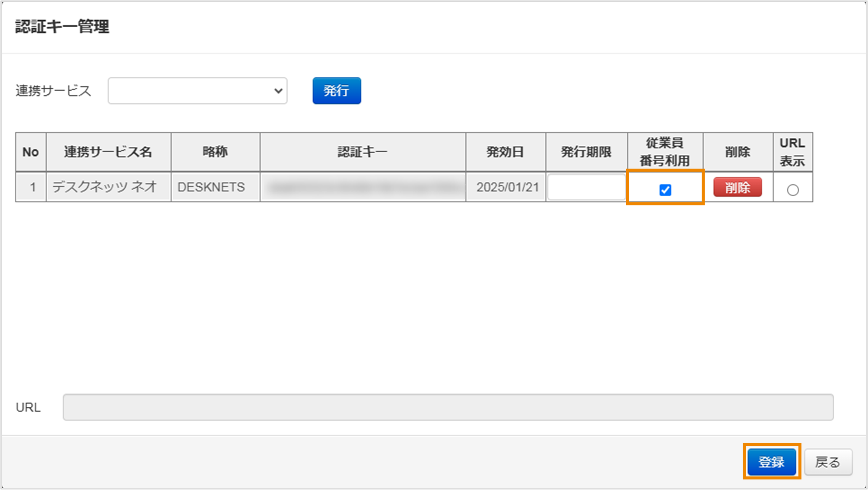This screenshot has height=492, width=868.
Task: Click the 連携サービス名 column header
Action: [108, 152]
